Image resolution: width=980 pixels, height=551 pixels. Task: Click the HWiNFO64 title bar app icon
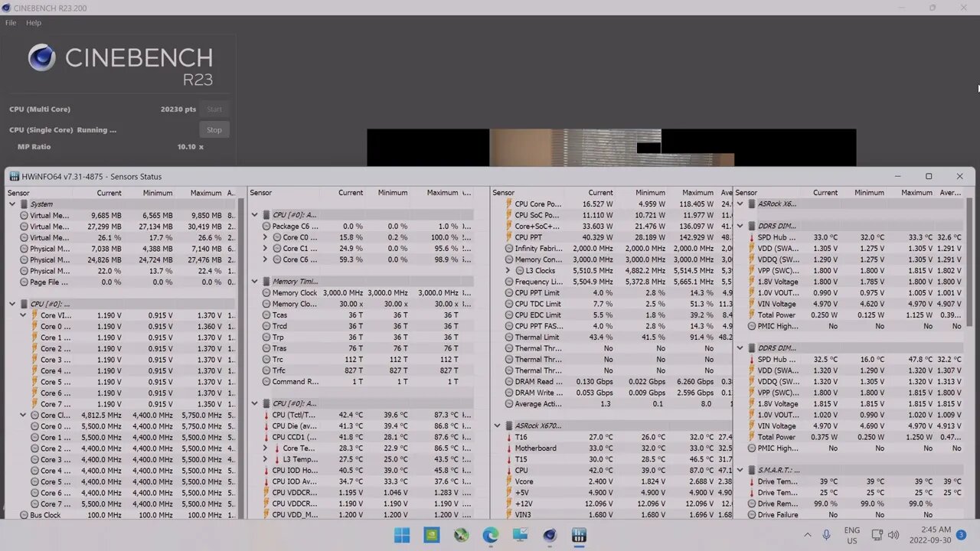(15, 177)
